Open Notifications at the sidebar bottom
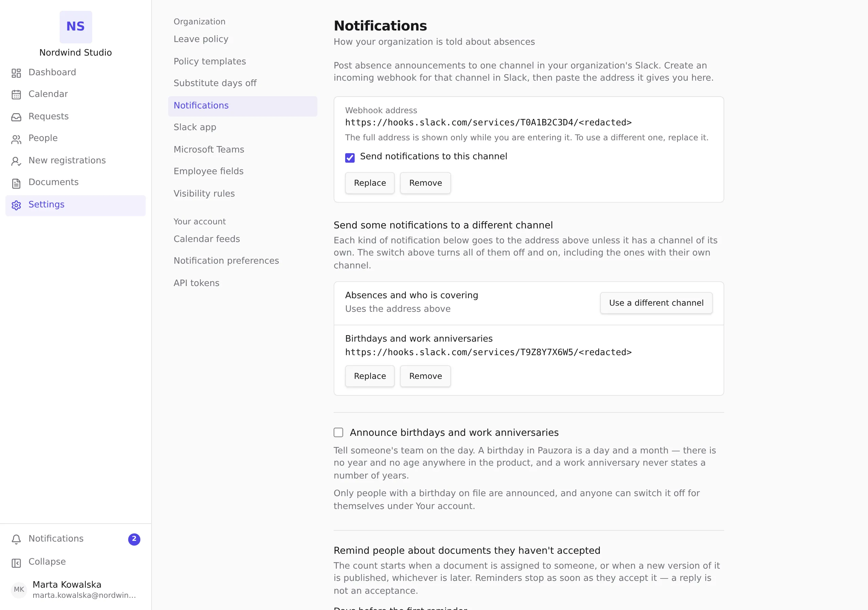Viewport: 868px width, 610px height. [76, 539]
